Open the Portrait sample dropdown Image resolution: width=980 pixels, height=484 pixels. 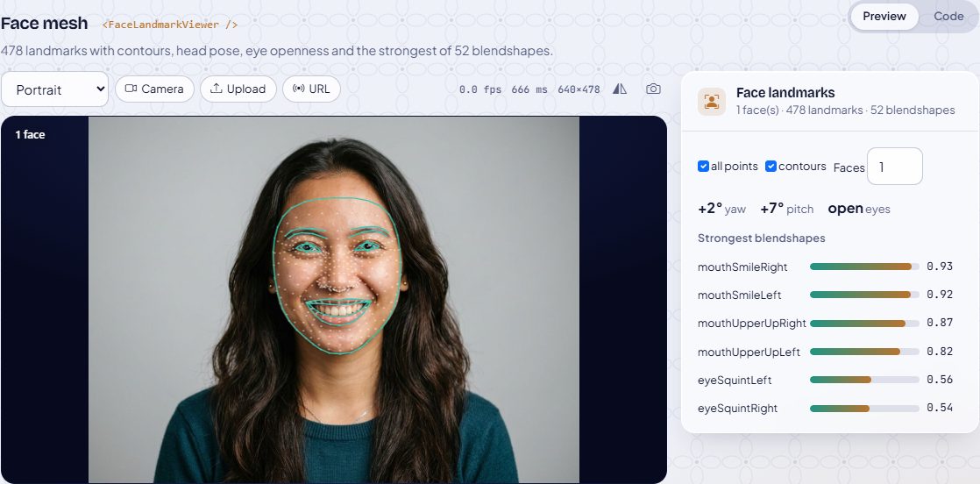pos(55,89)
